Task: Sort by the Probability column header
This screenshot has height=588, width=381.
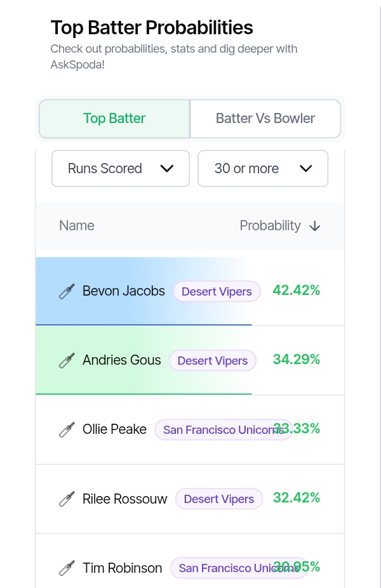Action: 271,226
